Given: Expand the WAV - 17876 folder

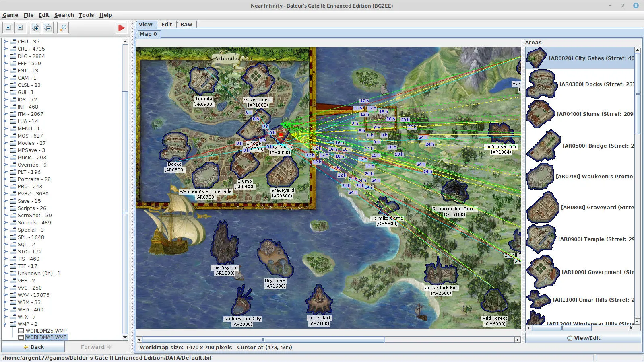Looking at the screenshot, I should 6,295.
